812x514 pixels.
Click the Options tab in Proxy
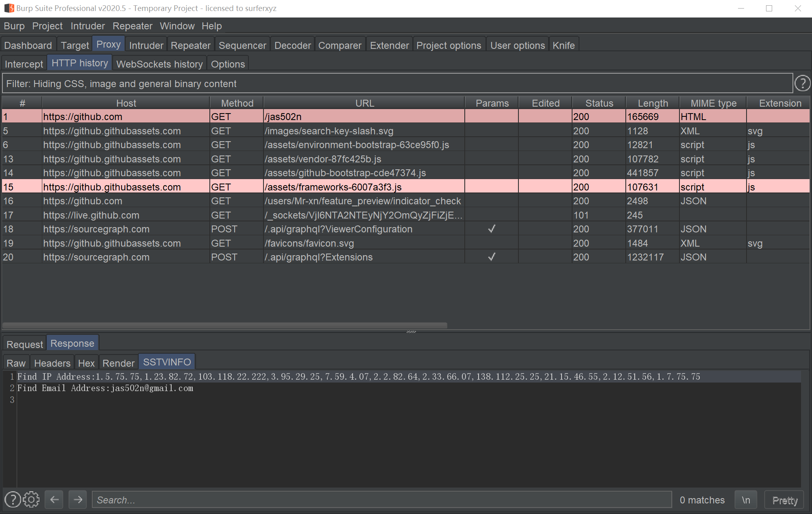pyautogui.click(x=228, y=63)
